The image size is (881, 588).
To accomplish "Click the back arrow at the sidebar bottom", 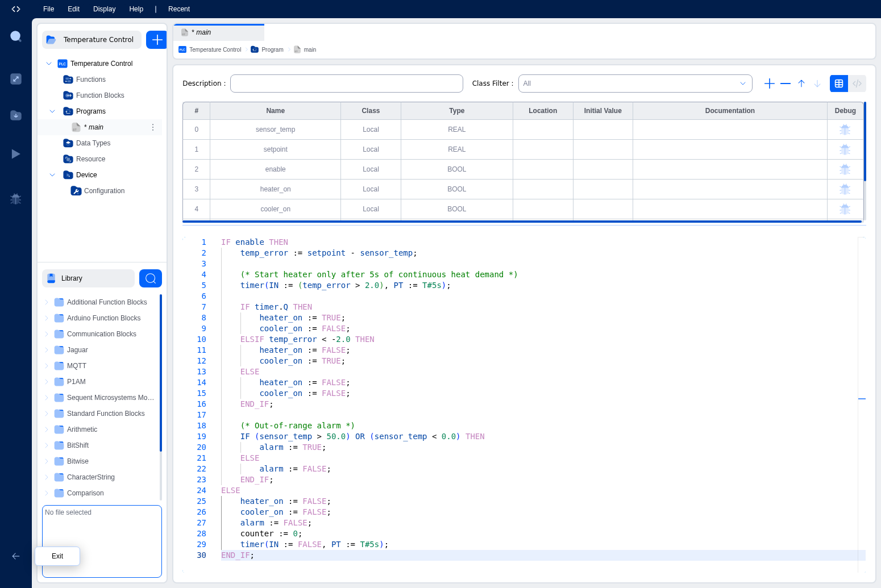I will tap(16, 556).
